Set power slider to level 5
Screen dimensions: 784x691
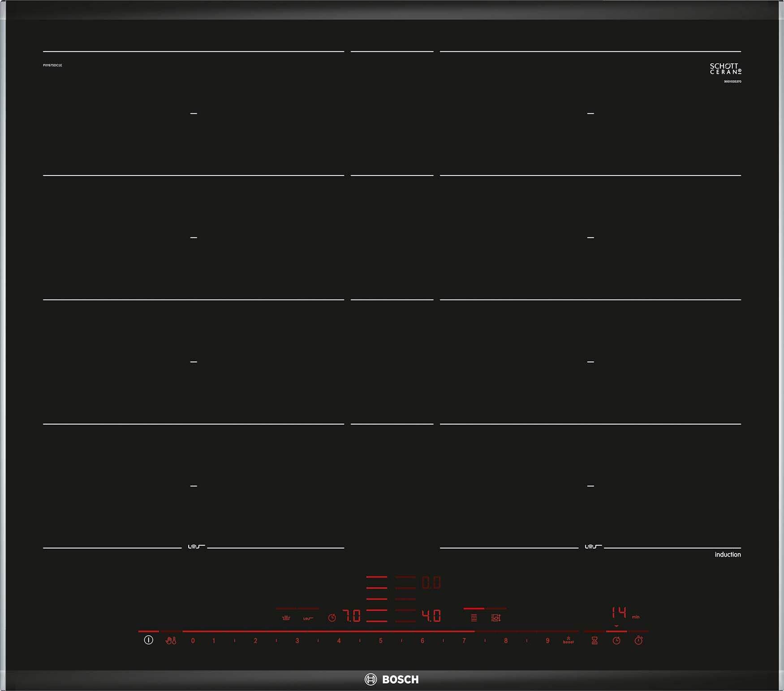380,640
